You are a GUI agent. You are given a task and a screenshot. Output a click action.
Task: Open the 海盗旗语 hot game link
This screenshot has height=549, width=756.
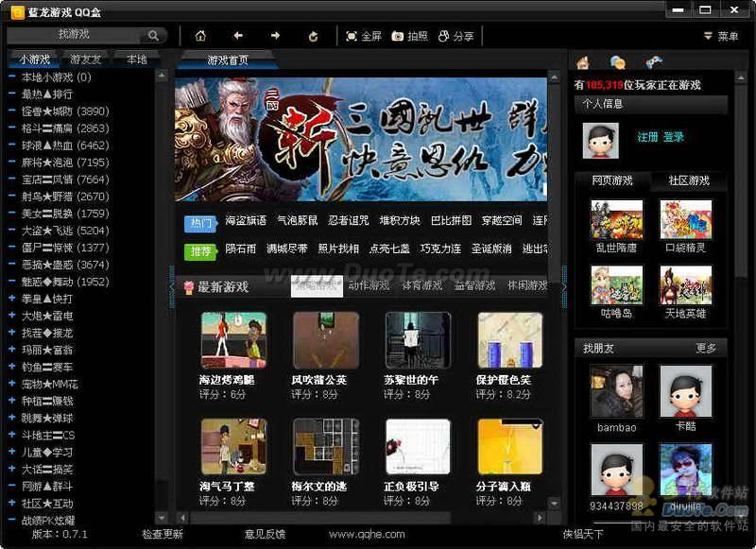point(246,220)
